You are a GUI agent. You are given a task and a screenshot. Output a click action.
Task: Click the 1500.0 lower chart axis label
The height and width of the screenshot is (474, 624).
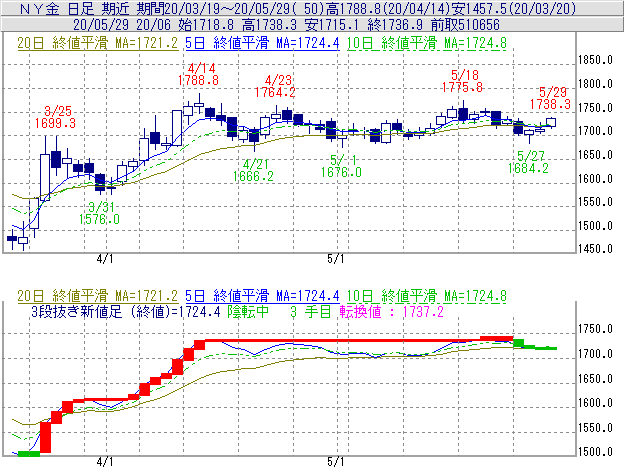pyautogui.click(x=595, y=452)
